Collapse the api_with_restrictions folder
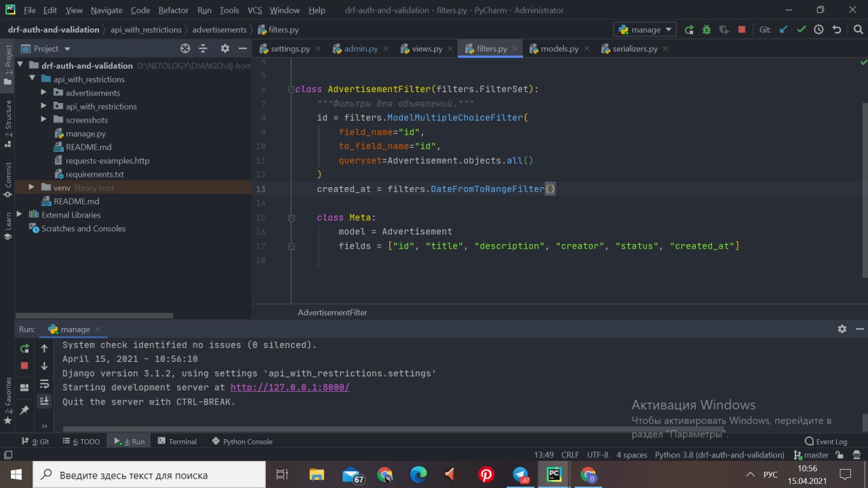The image size is (868, 488). point(32,79)
